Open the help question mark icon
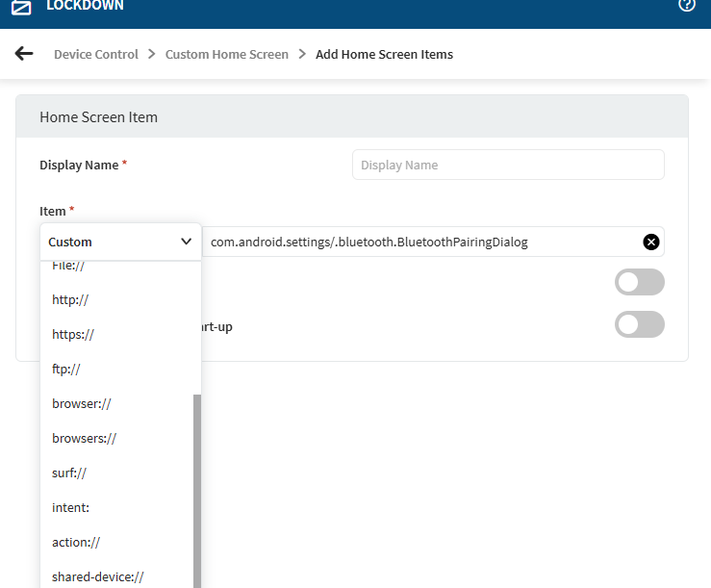 (x=687, y=6)
